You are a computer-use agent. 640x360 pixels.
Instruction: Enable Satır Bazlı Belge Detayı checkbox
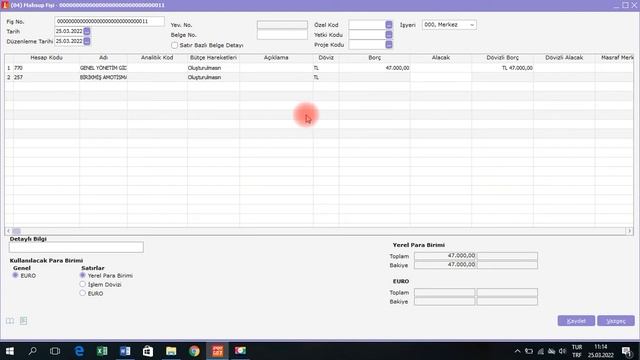pyautogui.click(x=175, y=45)
